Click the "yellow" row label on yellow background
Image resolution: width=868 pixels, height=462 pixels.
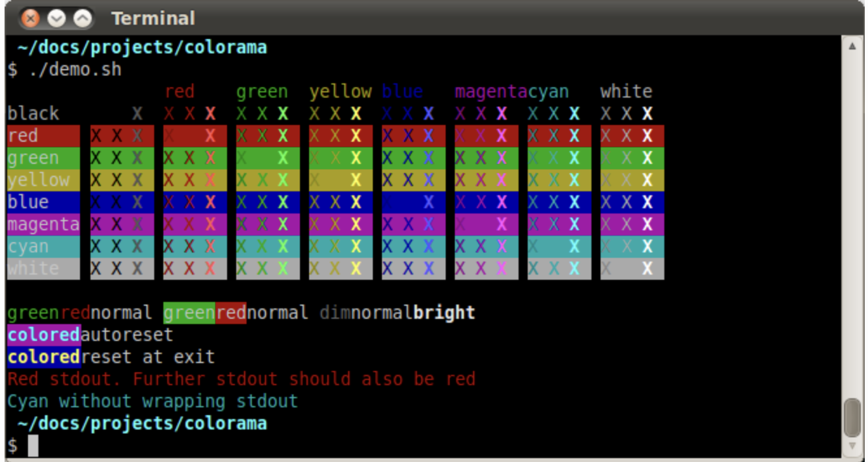(38, 180)
